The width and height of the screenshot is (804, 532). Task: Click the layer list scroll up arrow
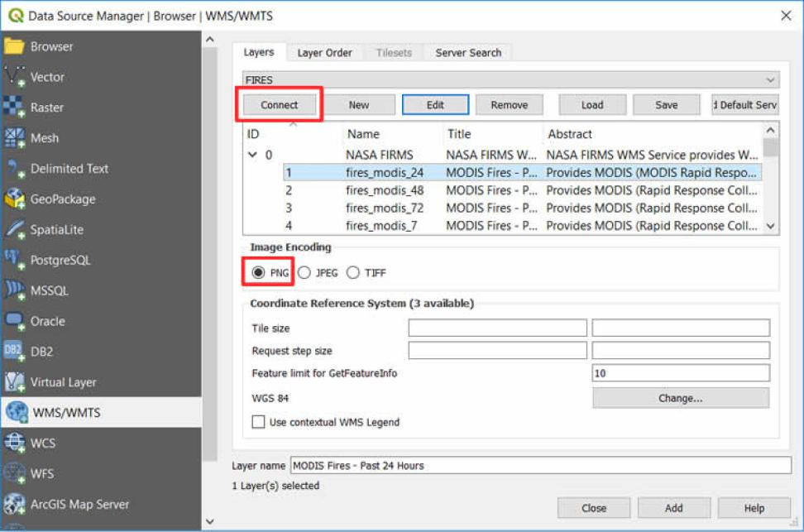coord(770,130)
